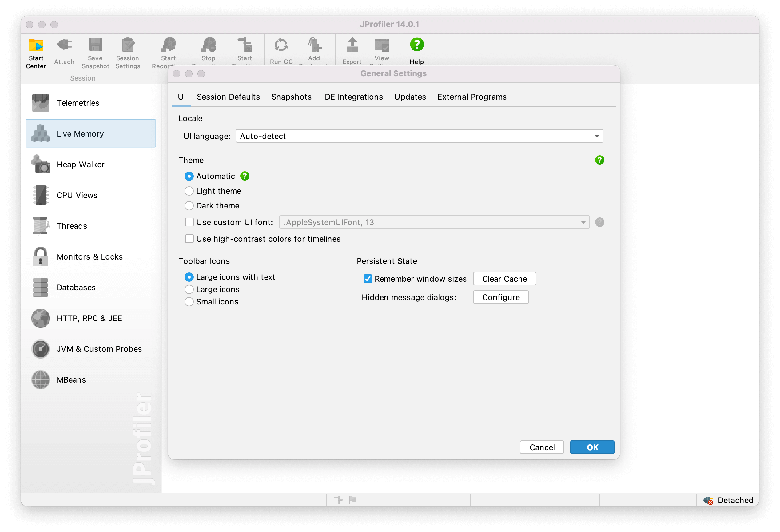Click Configure for hidden message dialogs

click(x=500, y=297)
